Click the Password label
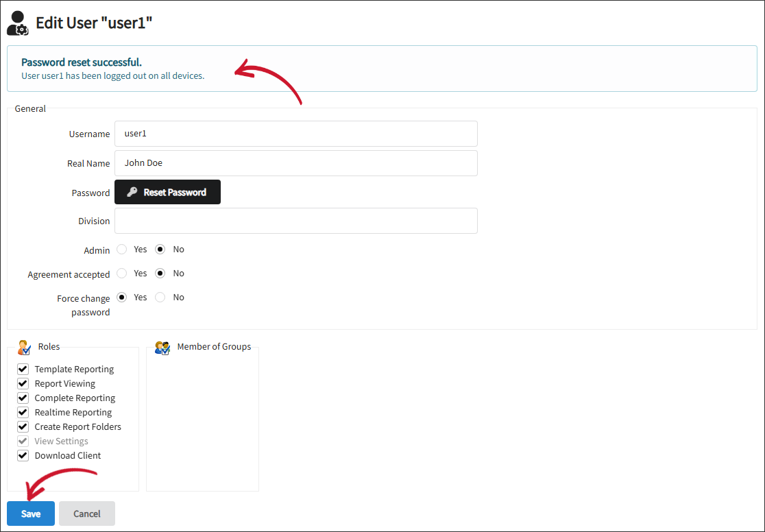Viewport: 765px width, 532px height. click(x=90, y=193)
